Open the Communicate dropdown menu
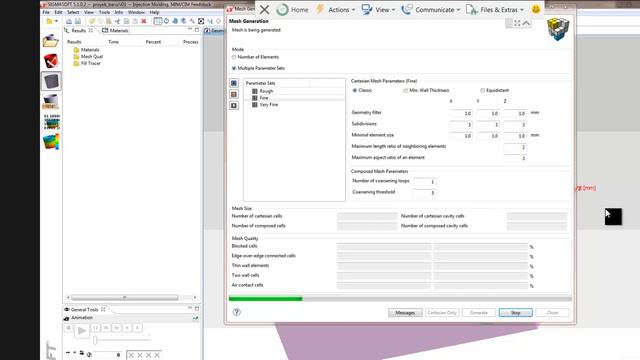The width and height of the screenshot is (640, 360). click(x=431, y=9)
